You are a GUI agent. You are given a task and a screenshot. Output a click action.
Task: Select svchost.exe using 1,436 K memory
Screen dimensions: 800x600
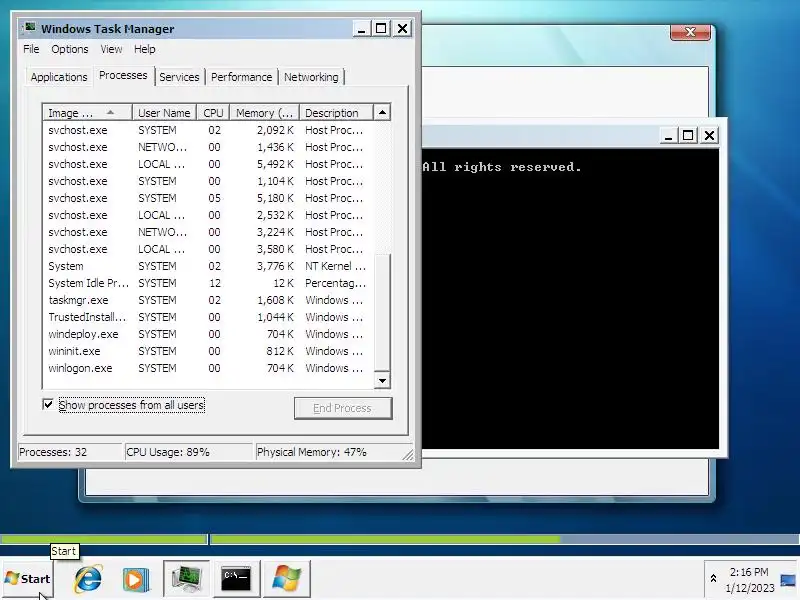point(208,147)
